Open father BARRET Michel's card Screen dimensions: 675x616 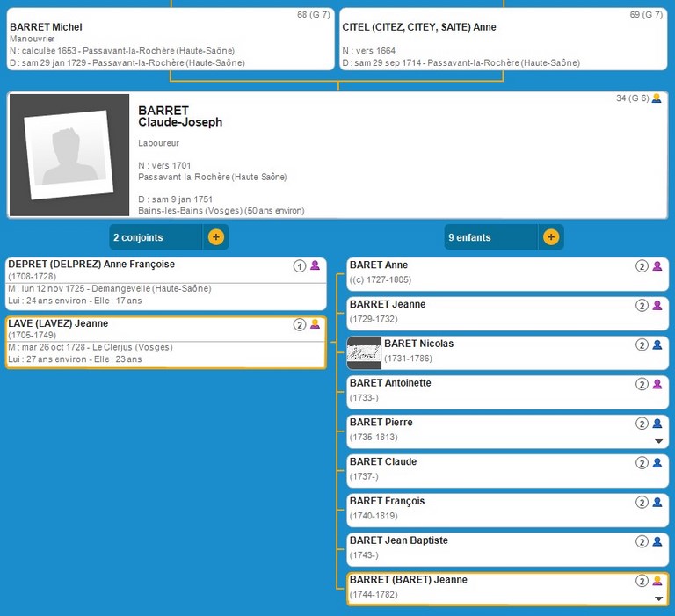click(171, 40)
